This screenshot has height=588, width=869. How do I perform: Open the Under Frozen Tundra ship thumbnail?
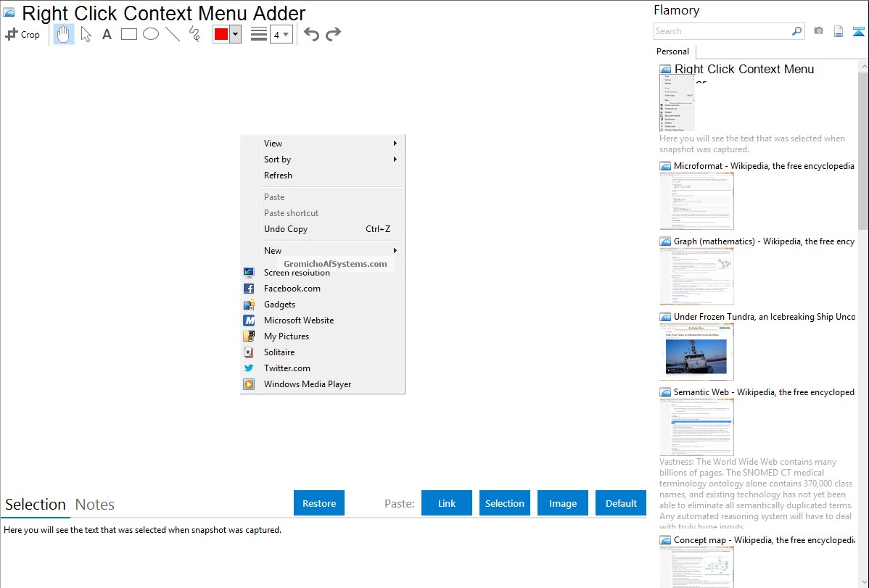point(696,352)
